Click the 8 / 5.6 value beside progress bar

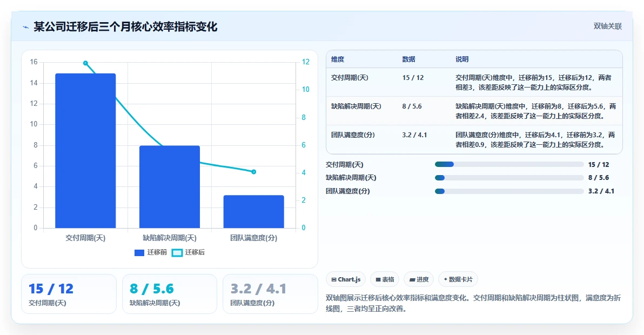point(599,178)
